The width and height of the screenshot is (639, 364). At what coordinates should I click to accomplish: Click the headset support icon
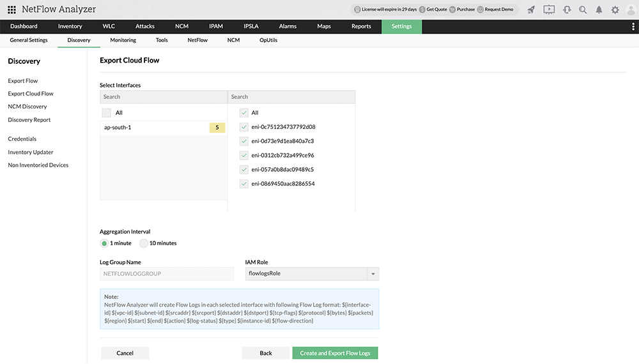coord(566,10)
